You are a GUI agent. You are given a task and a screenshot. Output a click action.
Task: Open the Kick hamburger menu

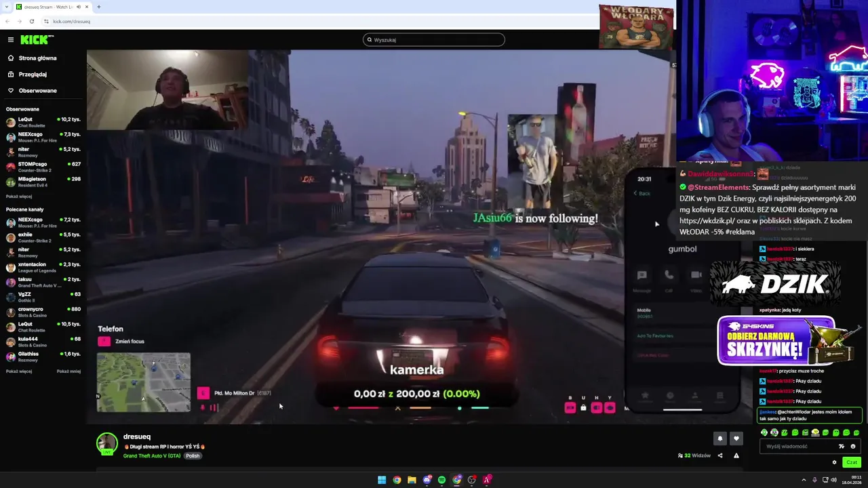(x=10, y=39)
